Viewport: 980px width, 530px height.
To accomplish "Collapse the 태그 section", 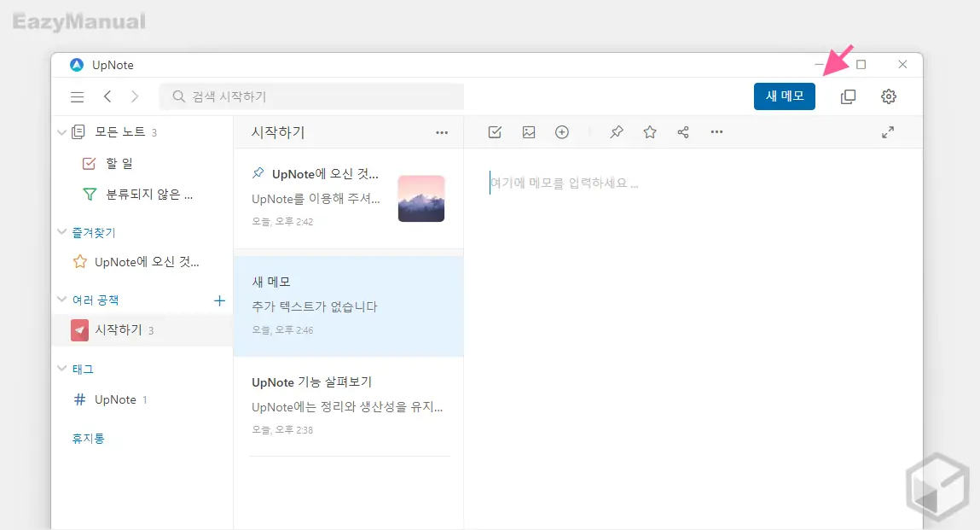I will [x=62, y=368].
